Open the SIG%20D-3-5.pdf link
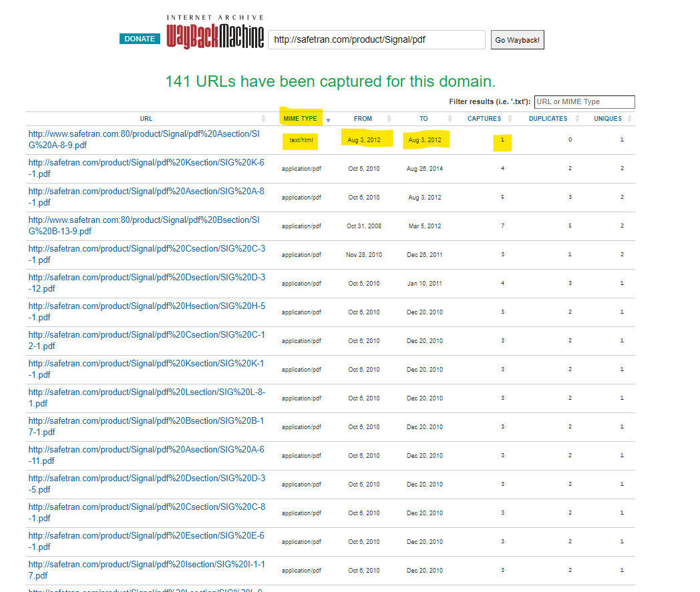The image size is (700, 592). point(147,484)
